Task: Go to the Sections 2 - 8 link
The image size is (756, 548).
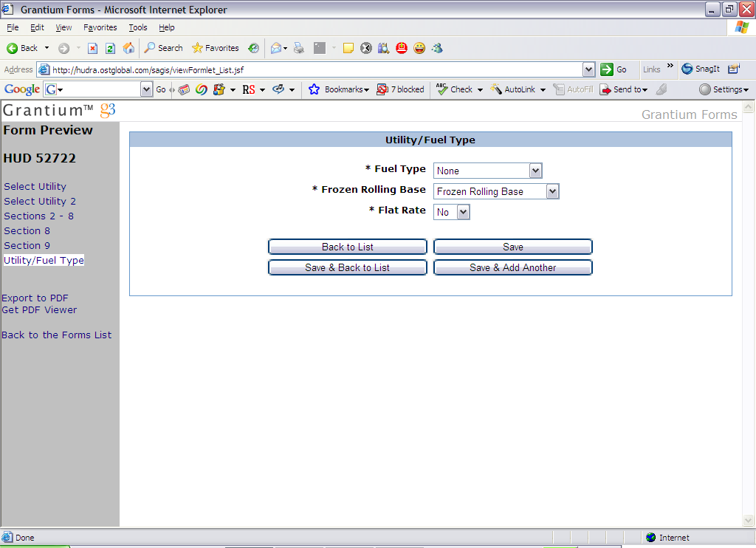Action: pyautogui.click(x=38, y=216)
